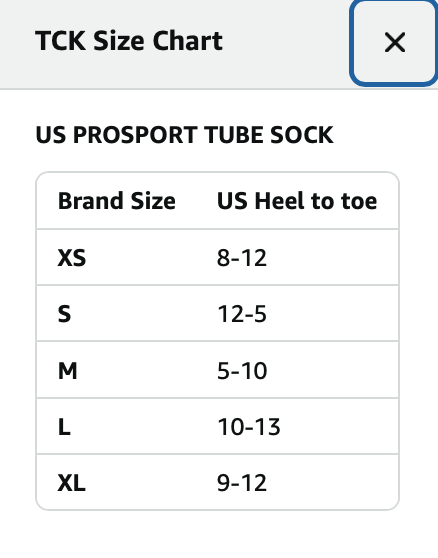
Task: Click the Brand Size column header
Action: [x=117, y=201]
